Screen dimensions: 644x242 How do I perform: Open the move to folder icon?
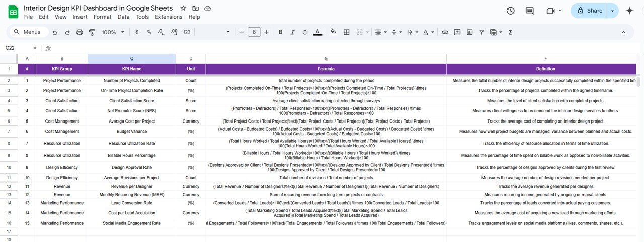(x=195, y=8)
